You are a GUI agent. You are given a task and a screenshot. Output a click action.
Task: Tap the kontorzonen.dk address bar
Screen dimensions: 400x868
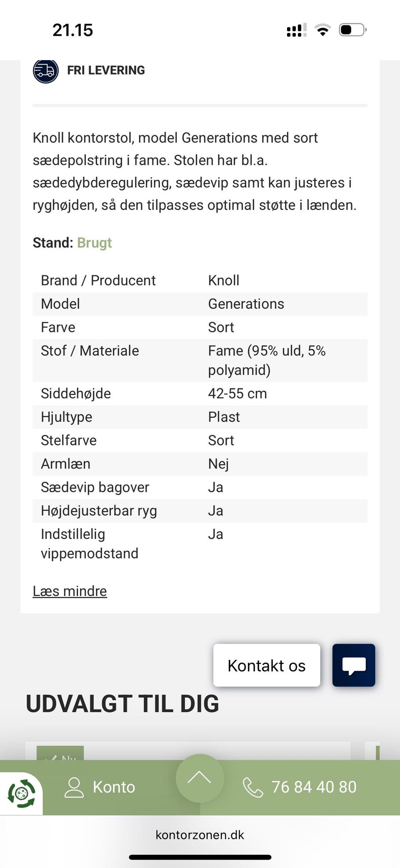(200, 835)
